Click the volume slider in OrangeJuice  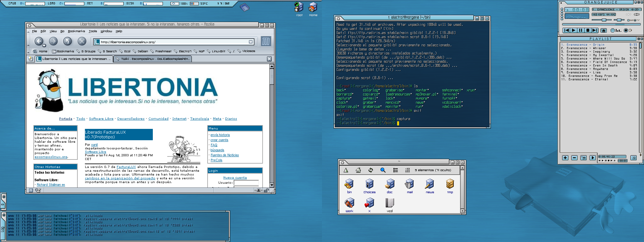(602, 20)
